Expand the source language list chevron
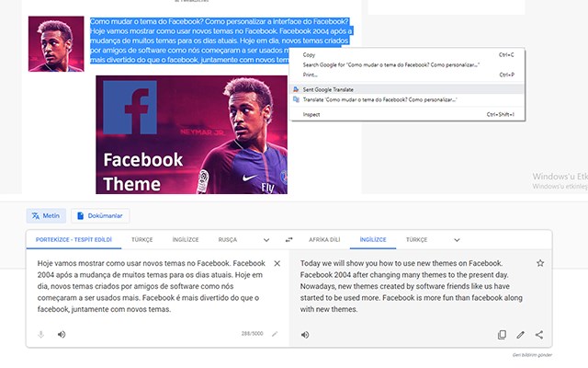This screenshot has width=588, height=368. (x=266, y=240)
